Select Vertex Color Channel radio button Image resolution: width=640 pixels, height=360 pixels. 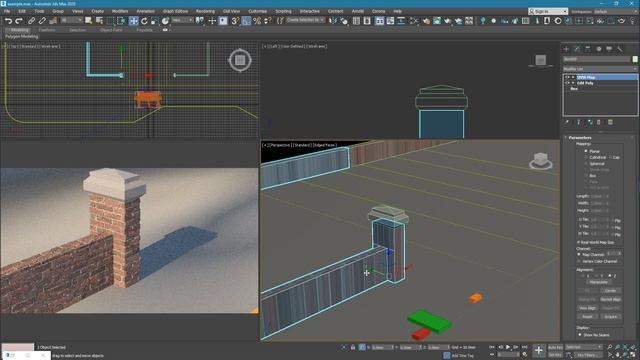[579, 261]
